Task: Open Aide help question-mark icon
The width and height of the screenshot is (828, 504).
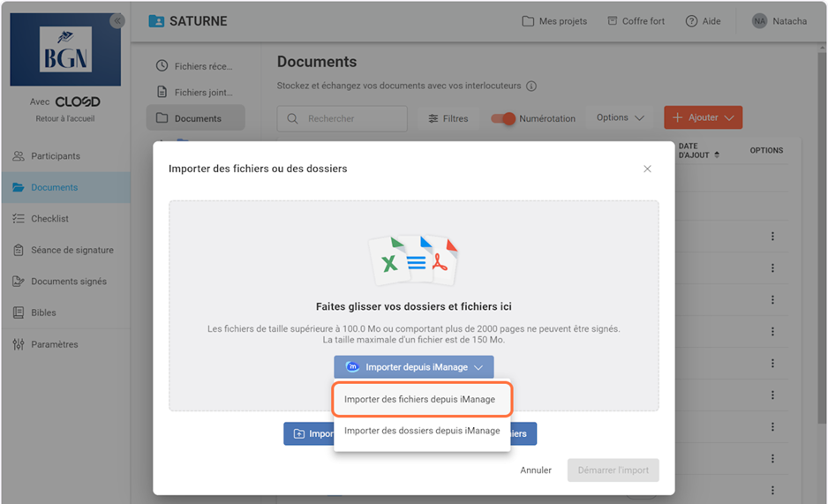Action: point(691,21)
